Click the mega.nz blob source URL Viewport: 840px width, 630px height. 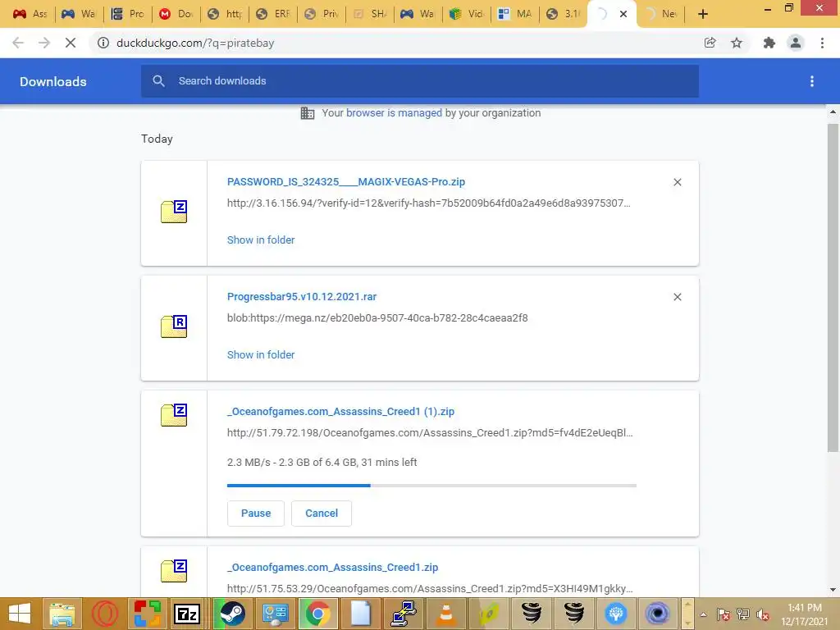point(377,317)
